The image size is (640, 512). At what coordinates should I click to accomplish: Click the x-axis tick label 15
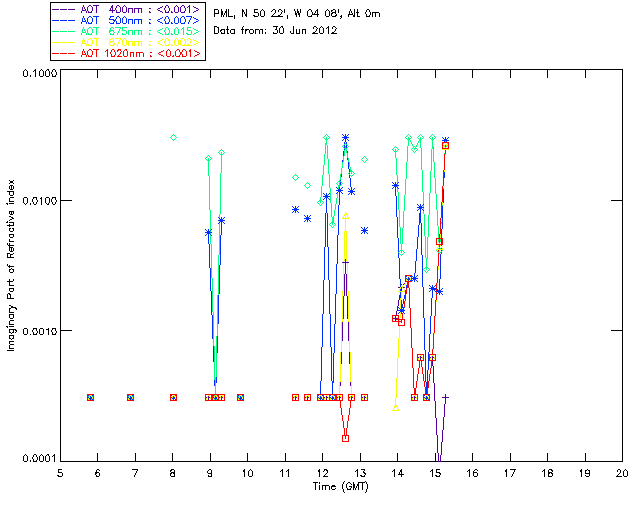(435, 473)
